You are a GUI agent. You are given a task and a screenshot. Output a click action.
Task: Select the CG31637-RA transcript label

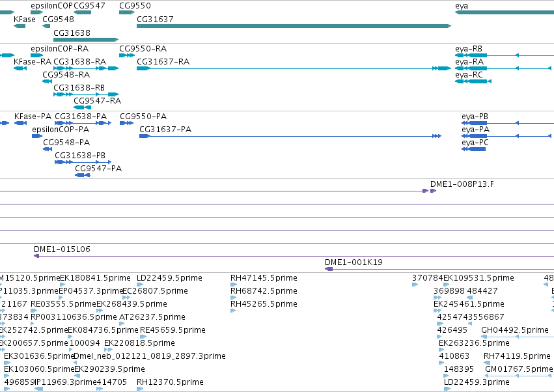click(163, 62)
